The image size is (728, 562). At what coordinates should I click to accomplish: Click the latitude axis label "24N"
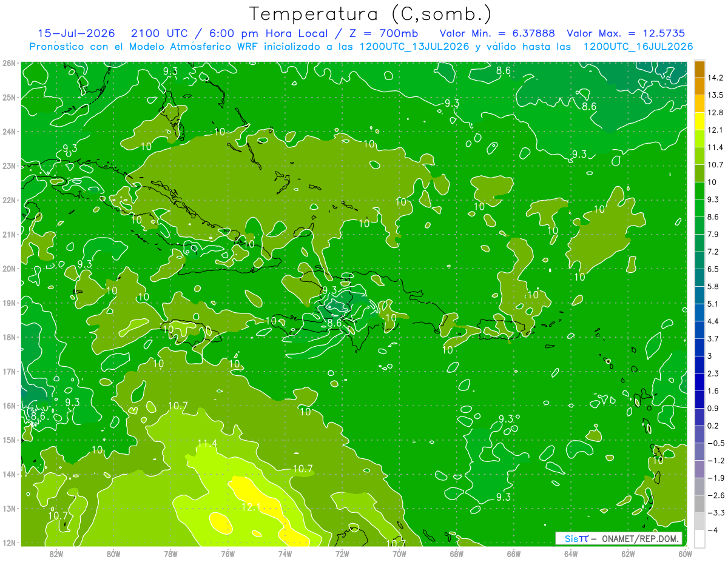click(x=9, y=132)
